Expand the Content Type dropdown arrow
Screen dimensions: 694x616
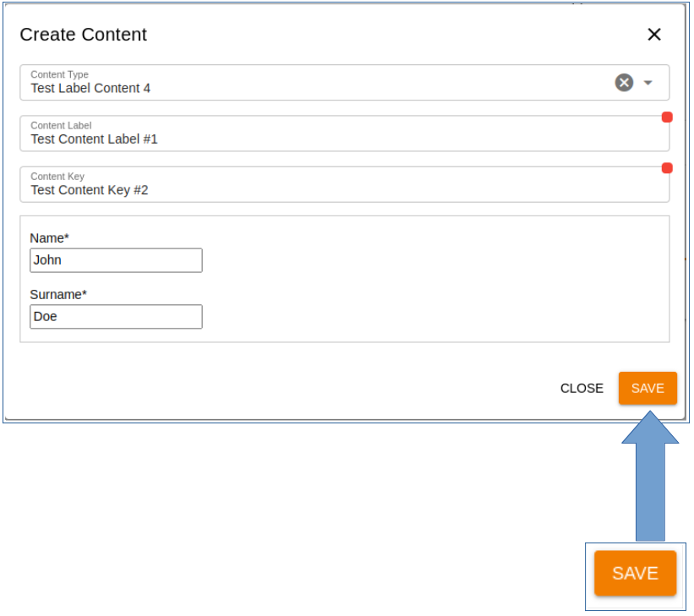point(648,83)
